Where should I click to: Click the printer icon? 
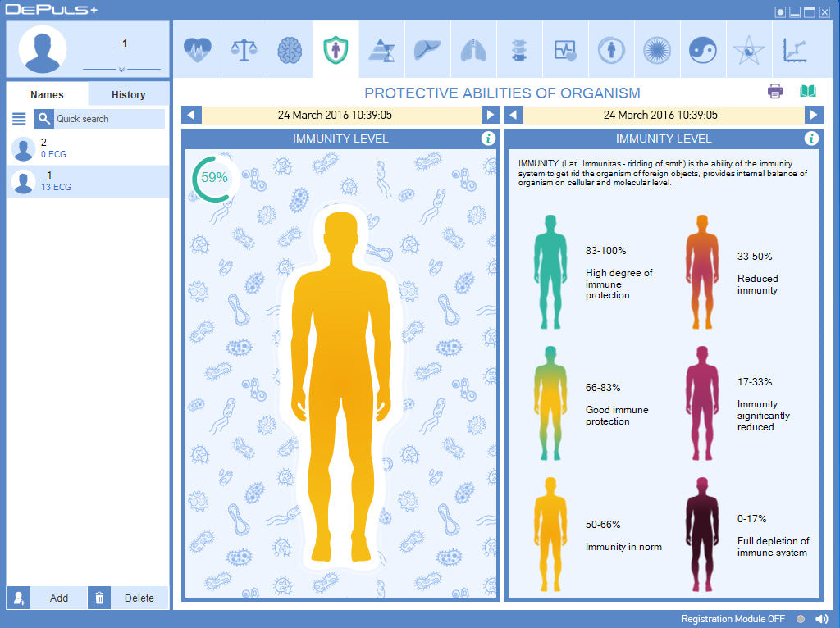(775, 91)
